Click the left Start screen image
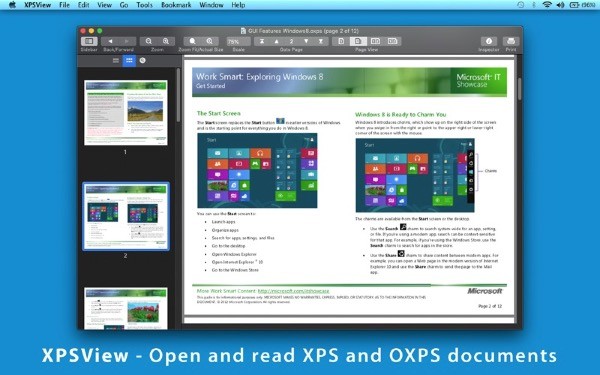The height and width of the screenshot is (375, 600). click(x=257, y=171)
